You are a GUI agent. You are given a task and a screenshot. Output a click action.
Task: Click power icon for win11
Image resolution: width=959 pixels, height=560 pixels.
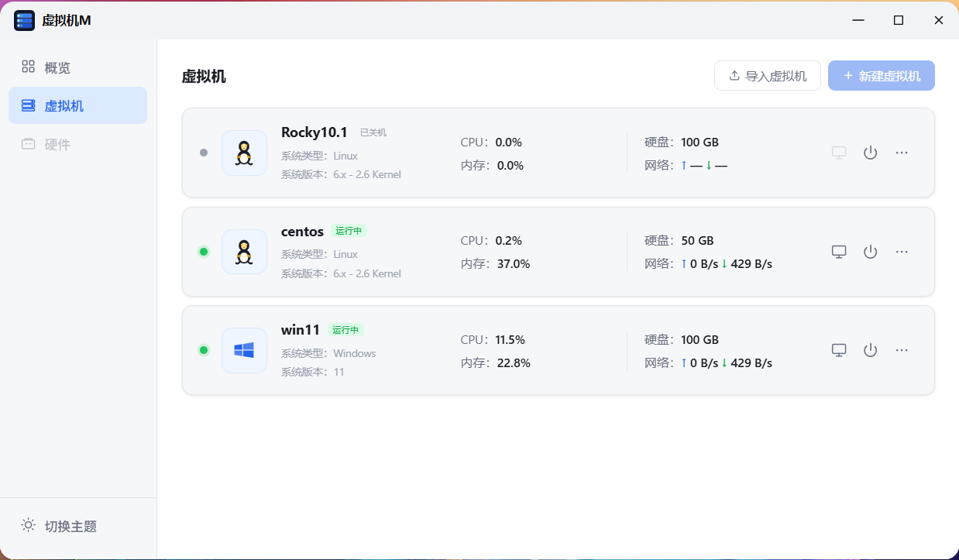point(871,350)
